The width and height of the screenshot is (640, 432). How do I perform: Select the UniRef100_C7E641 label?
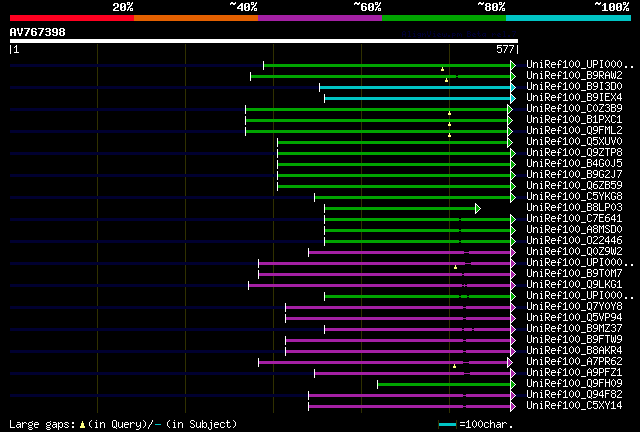[x=574, y=218]
